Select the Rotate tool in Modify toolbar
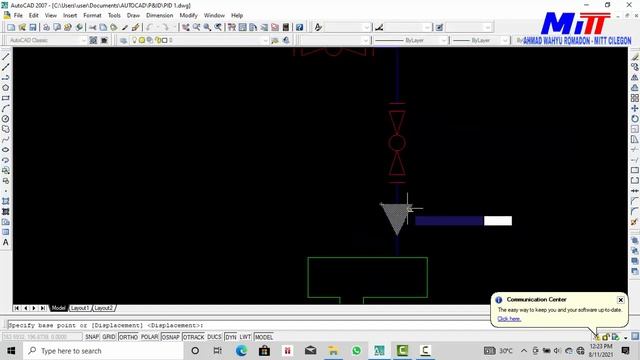Image resolution: width=640 pixels, height=360 pixels. (x=634, y=119)
